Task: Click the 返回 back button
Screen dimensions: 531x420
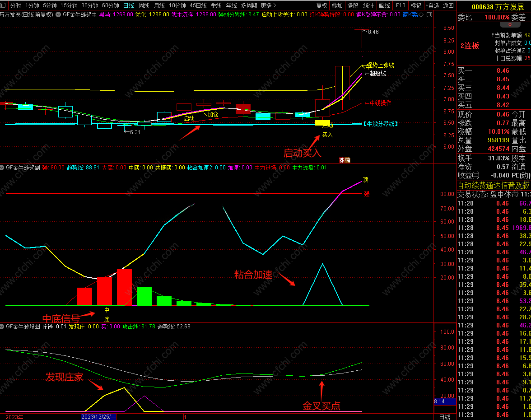Action: pyautogui.click(x=448, y=5)
